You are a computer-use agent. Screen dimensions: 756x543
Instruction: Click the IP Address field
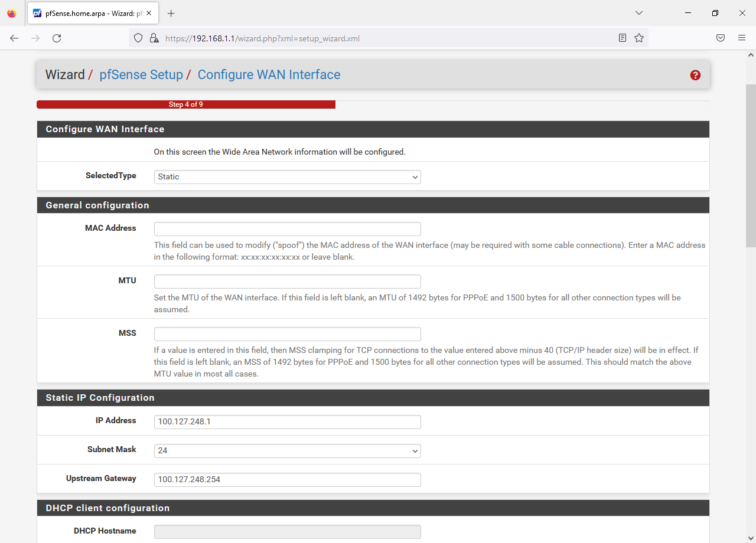point(288,421)
